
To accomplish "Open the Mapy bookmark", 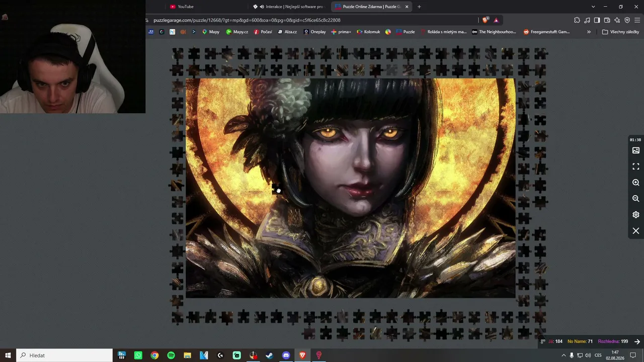I will (211, 32).
